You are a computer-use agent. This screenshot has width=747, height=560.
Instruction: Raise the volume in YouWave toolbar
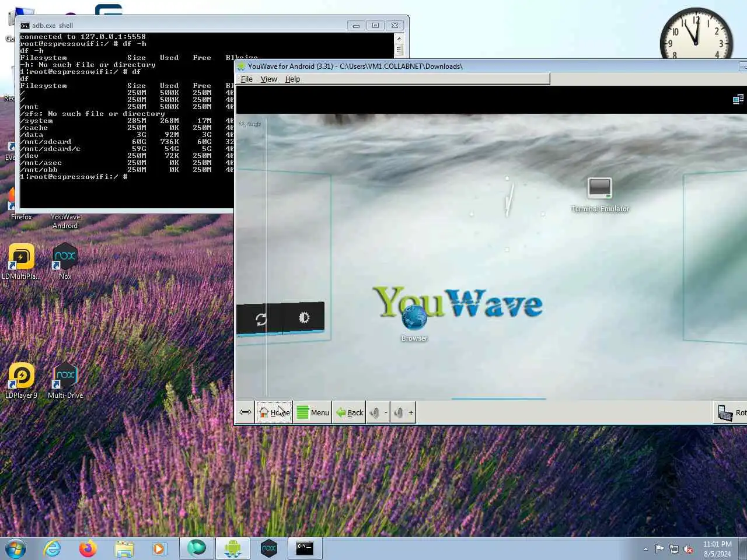click(403, 412)
